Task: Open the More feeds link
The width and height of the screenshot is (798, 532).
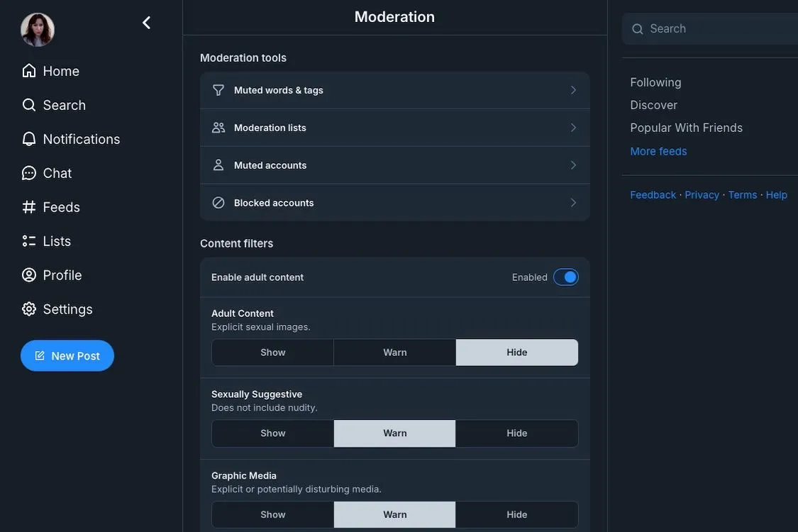Action: coord(658,151)
